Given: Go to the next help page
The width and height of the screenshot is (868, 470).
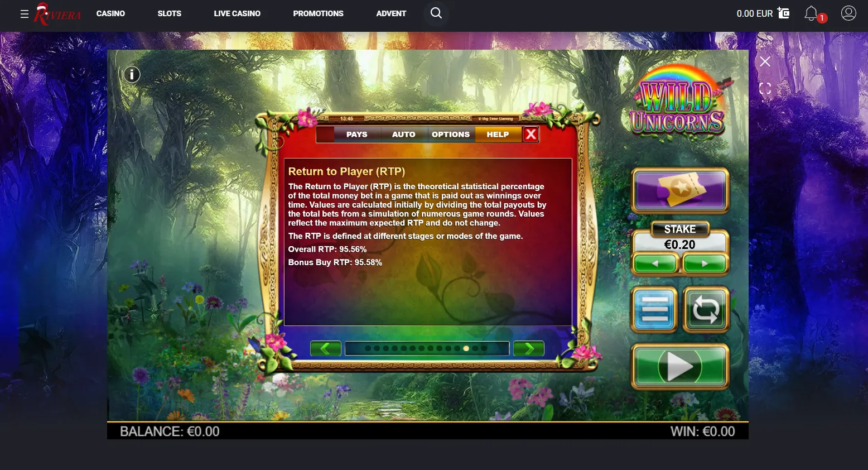Looking at the screenshot, I should [528, 349].
